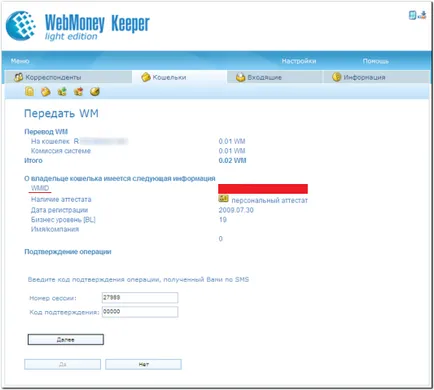Click the purse icon with green arrow

click(x=62, y=91)
